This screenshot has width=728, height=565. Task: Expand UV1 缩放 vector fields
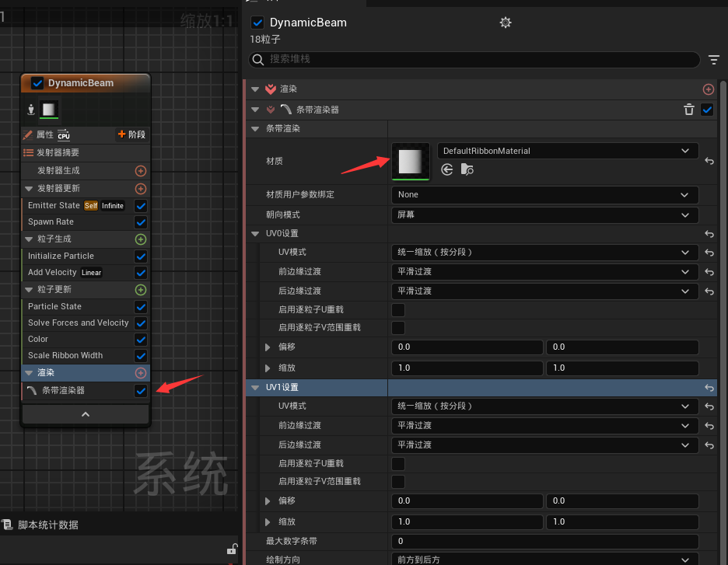pos(268,521)
